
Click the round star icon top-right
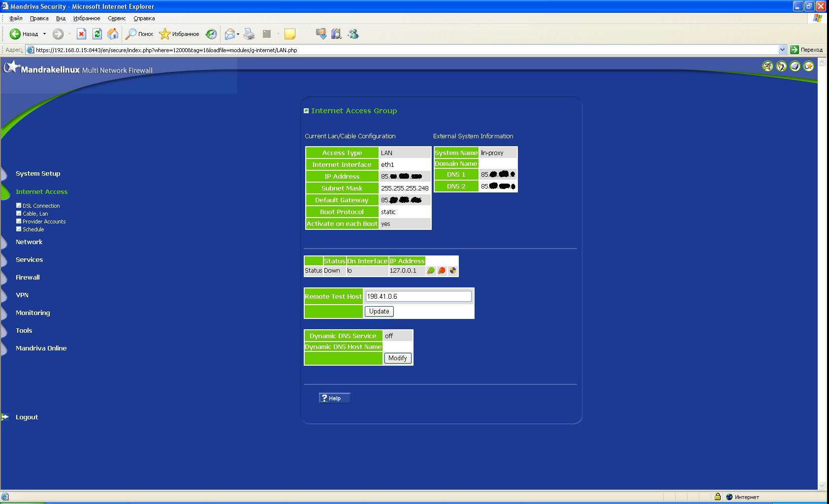(x=809, y=66)
